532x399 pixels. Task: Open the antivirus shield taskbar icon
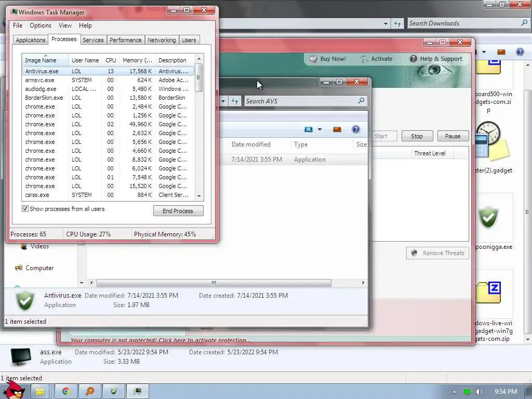click(114, 392)
